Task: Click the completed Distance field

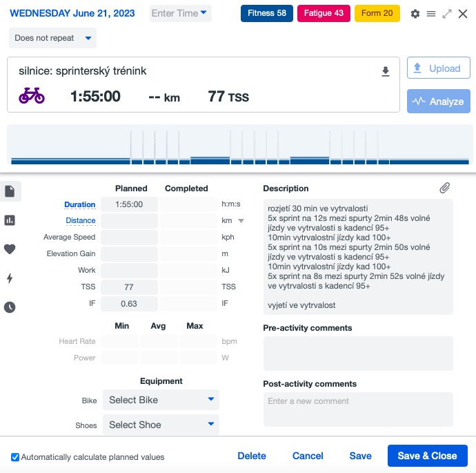Action: click(188, 221)
